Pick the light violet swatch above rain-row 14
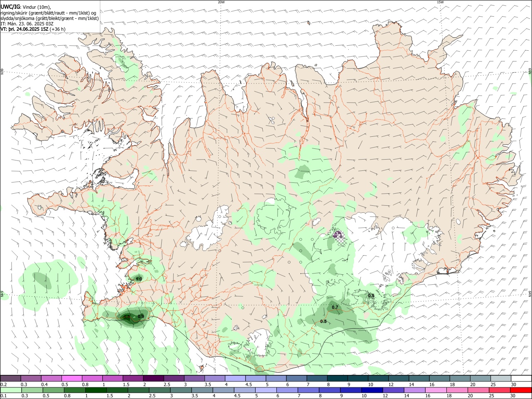Screen dimensions: 532x399 point(414,390)
